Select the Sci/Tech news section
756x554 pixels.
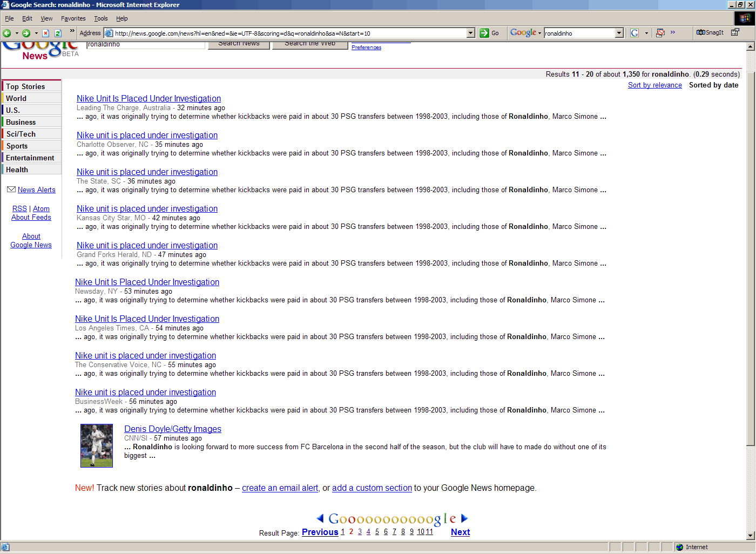pos(32,134)
